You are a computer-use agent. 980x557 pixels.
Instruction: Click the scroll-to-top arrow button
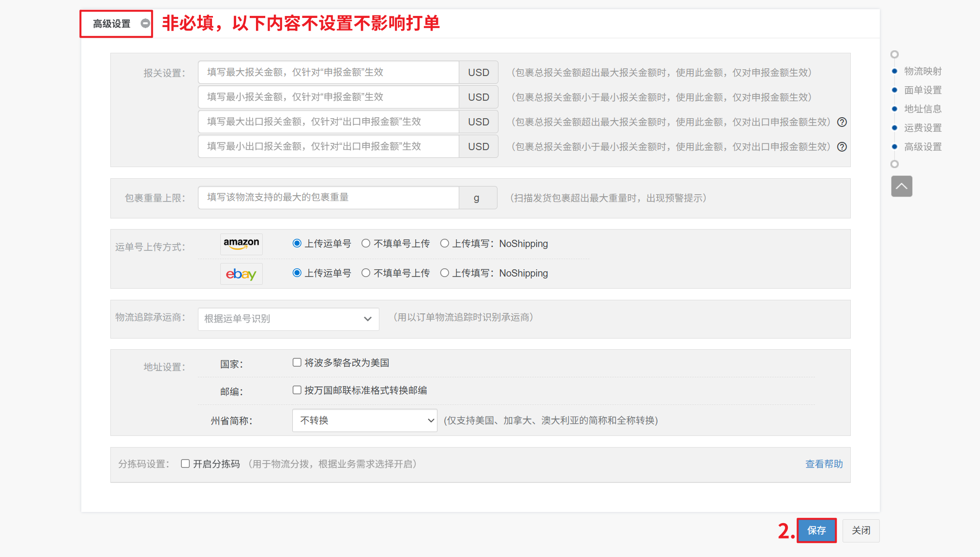pyautogui.click(x=902, y=186)
